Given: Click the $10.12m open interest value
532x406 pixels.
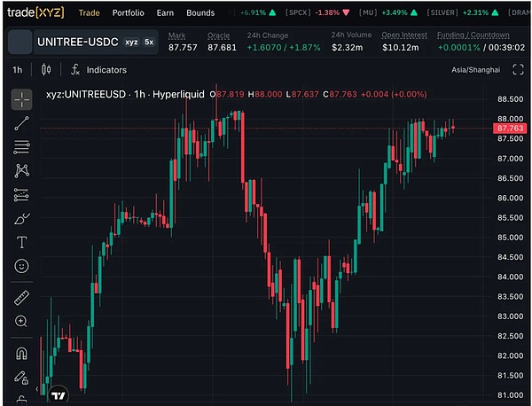Looking at the screenshot, I should click(x=401, y=48).
